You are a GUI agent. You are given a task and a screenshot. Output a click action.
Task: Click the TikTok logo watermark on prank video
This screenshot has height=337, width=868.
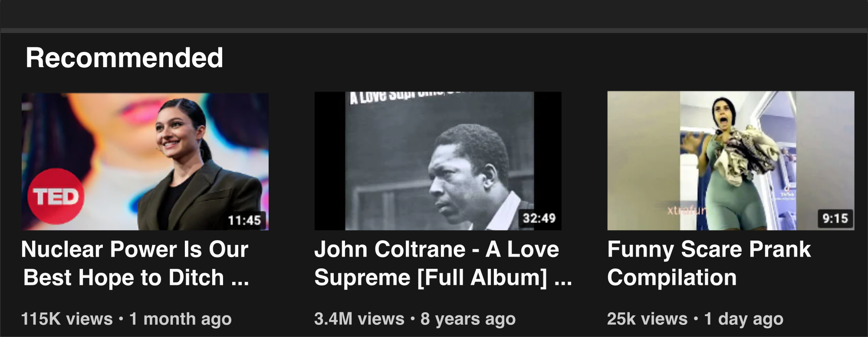coord(787,192)
